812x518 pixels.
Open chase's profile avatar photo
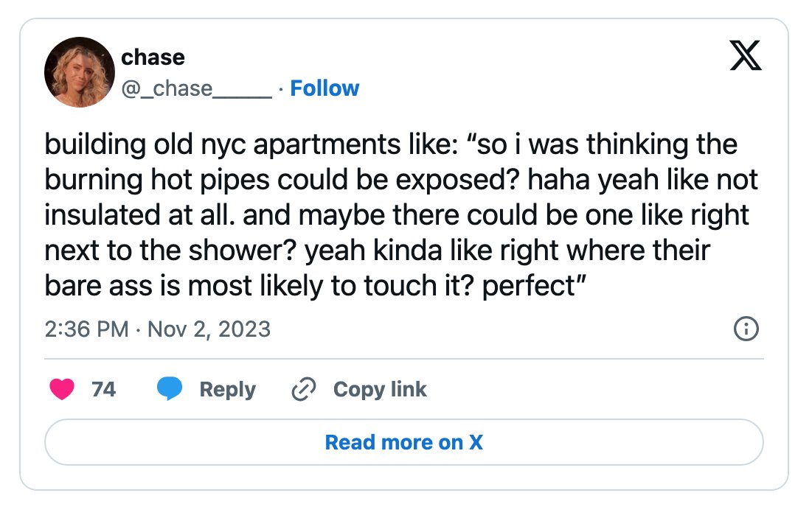pyautogui.click(x=80, y=72)
